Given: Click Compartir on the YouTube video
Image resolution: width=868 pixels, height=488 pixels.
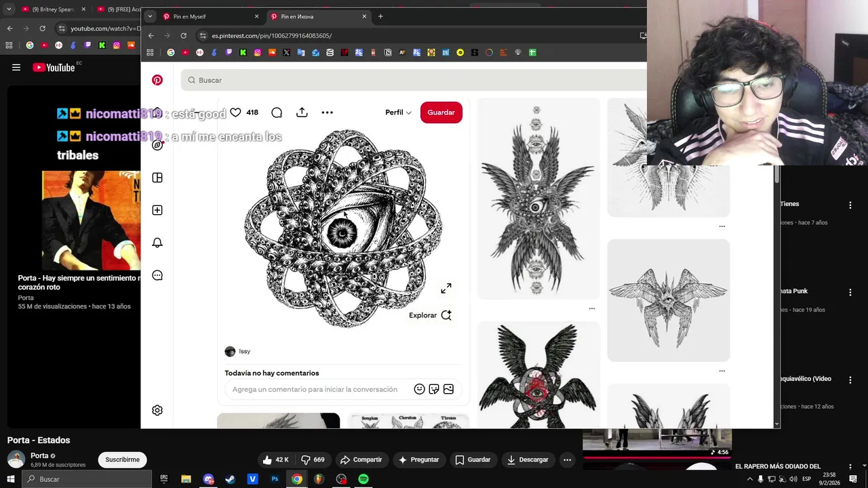Looking at the screenshot, I should point(361,460).
